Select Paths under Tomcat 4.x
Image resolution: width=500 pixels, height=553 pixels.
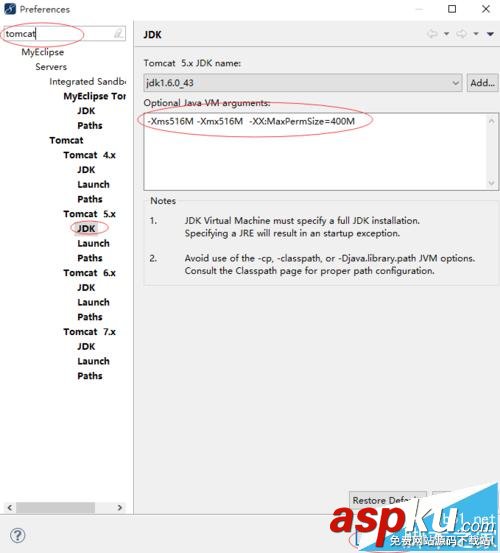pyautogui.click(x=90, y=199)
